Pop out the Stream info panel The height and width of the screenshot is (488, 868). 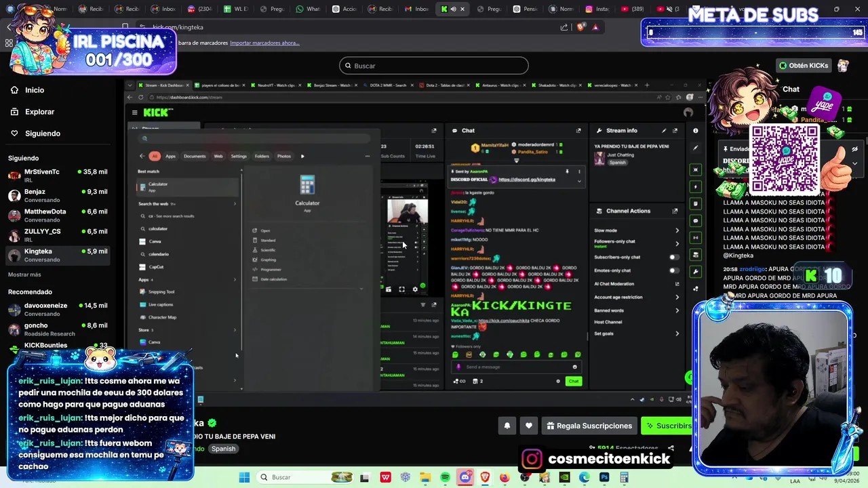pos(675,130)
